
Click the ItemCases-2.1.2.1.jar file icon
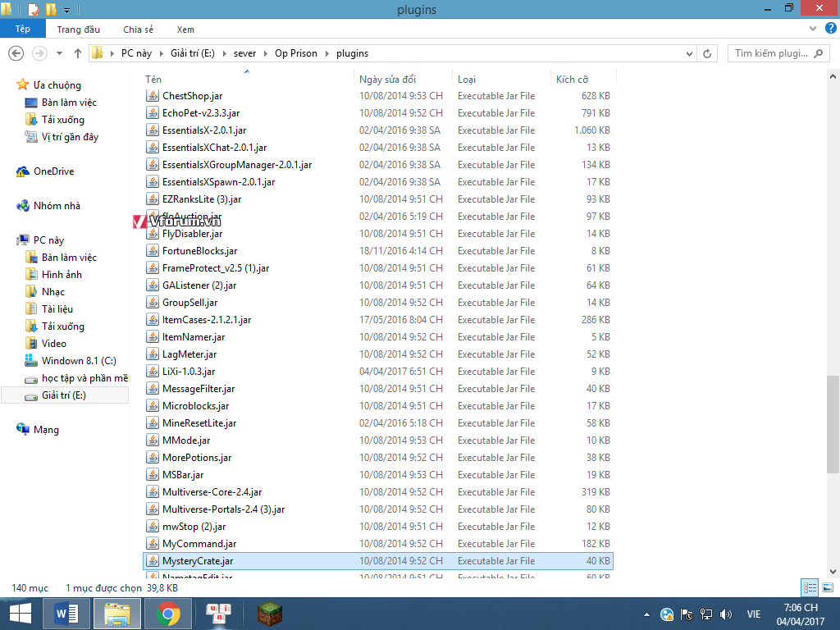coord(152,319)
